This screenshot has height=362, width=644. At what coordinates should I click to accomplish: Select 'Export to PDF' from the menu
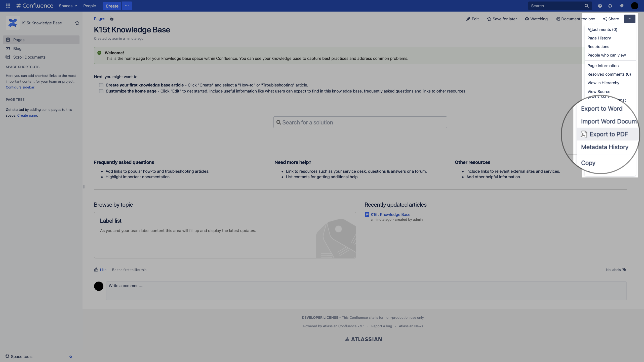[x=609, y=134]
